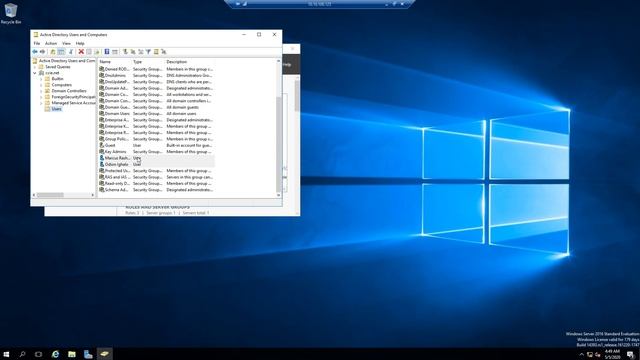Open File Explorer from taskbar
Image resolution: width=640 pixels, height=360 pixels.
72,354
